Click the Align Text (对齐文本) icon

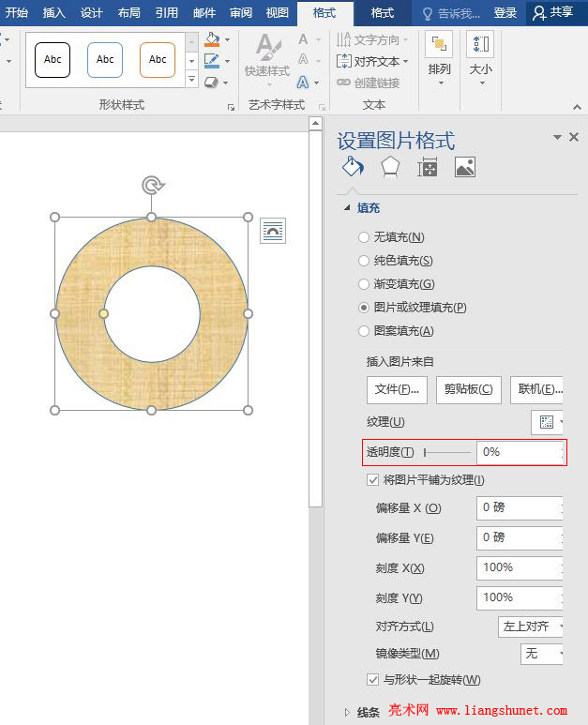pos(344,61)
